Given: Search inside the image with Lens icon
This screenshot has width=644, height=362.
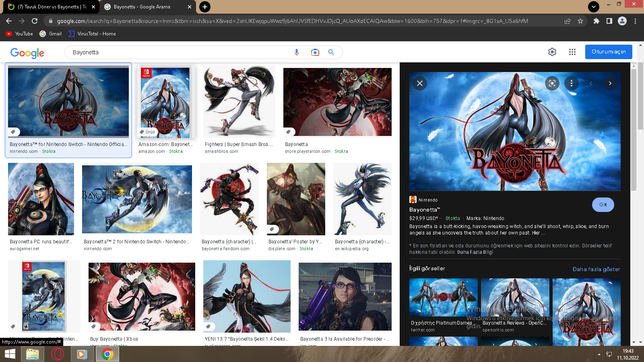Looking at the screenshot, I should pos(552,83).
